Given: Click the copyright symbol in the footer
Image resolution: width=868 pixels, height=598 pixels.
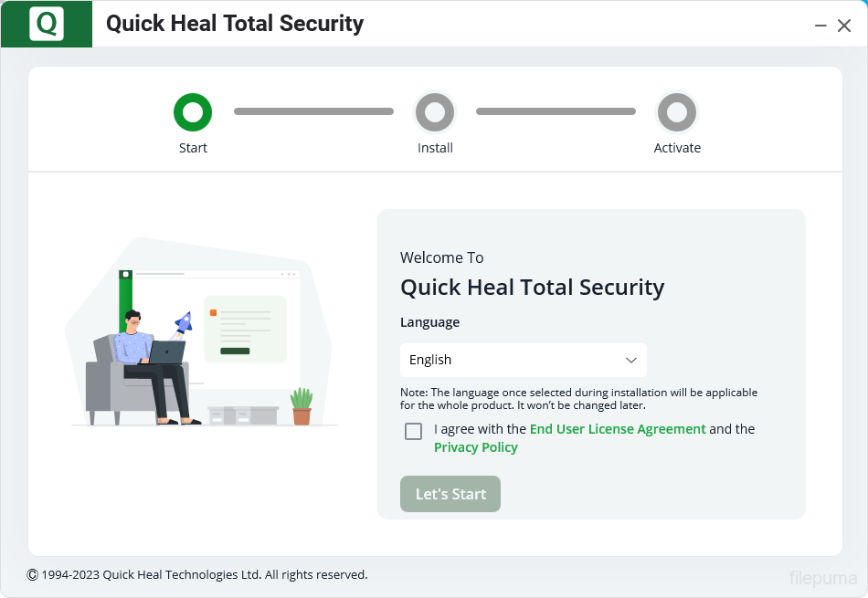Looking at the screenshot, I should tap(33, 575).
